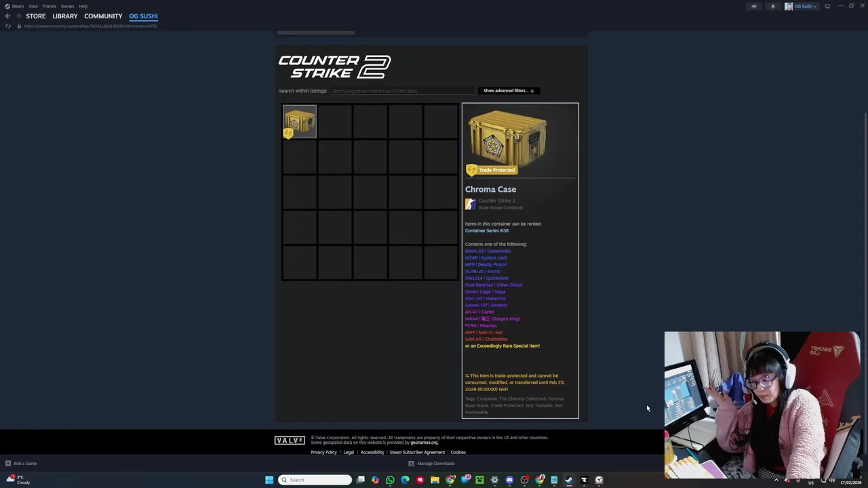Open the Legal footer link
The width and height of the screenshot is (868, 488).
[349, 452]
